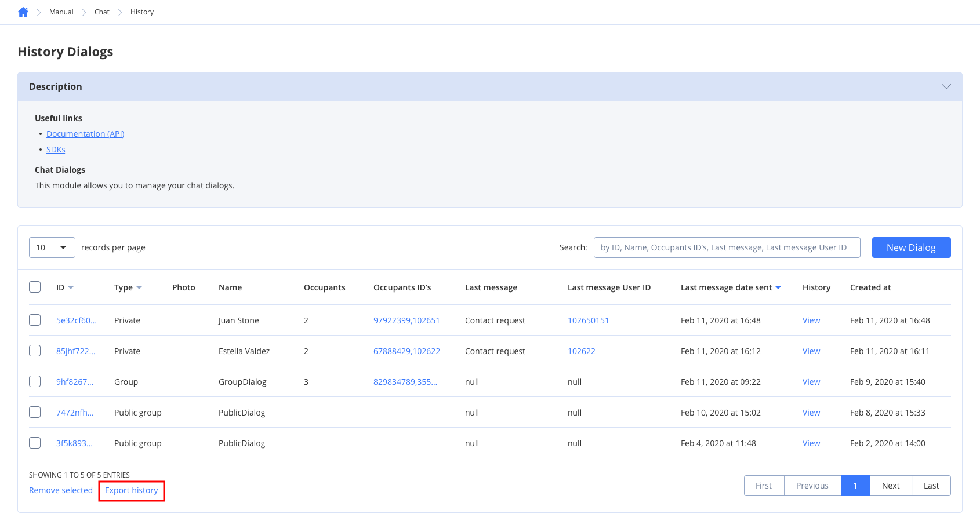This screenshot has height=532, width=980.
Task: Open the records per page dropdown
Action: (52, 247)
